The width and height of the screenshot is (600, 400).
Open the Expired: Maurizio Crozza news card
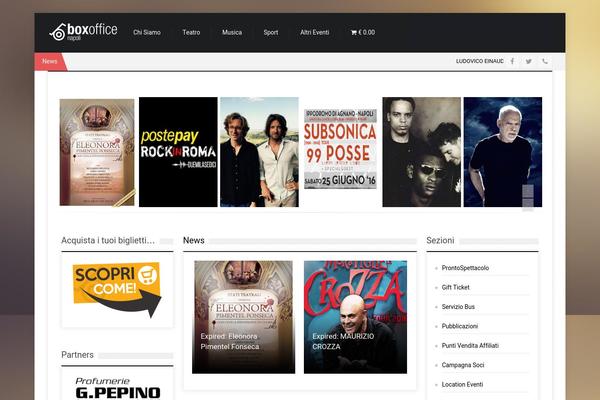(x=355, y=317)
